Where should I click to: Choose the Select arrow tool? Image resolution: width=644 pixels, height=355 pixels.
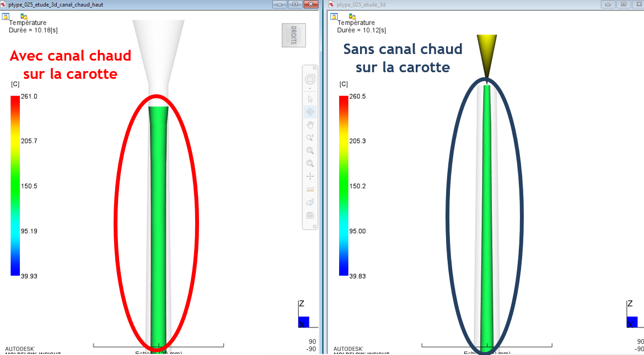click(x=310, y=99)
